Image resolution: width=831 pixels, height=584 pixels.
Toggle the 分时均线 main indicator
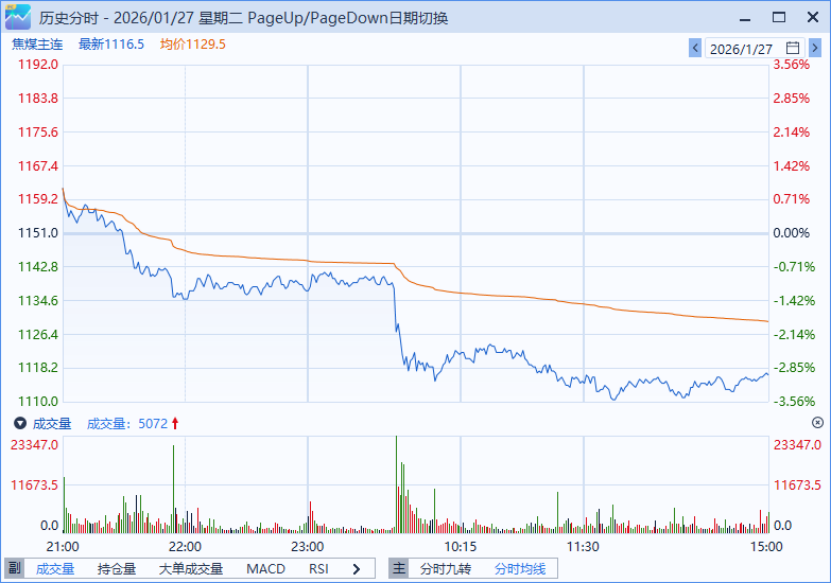click(x=520, y=569)
